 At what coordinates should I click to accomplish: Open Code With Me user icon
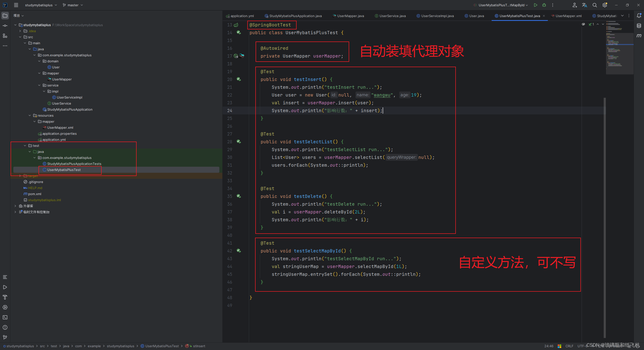[x=575, y=5]
